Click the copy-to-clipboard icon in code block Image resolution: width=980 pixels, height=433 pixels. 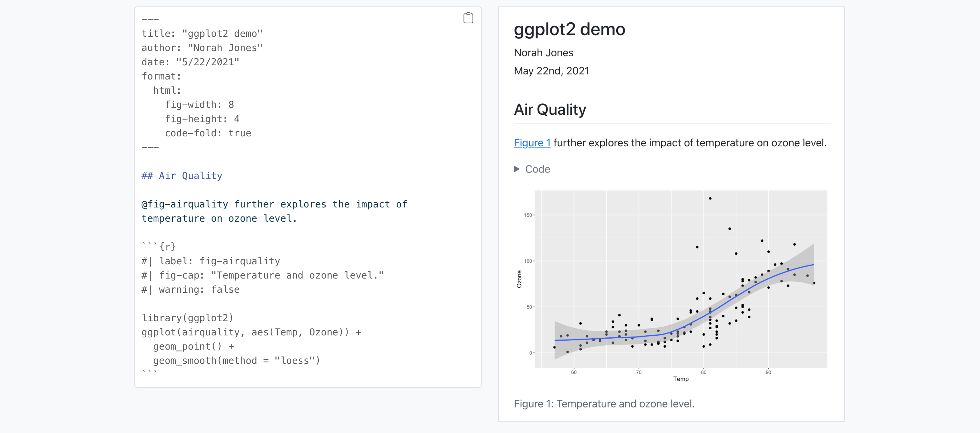point(468,18)
